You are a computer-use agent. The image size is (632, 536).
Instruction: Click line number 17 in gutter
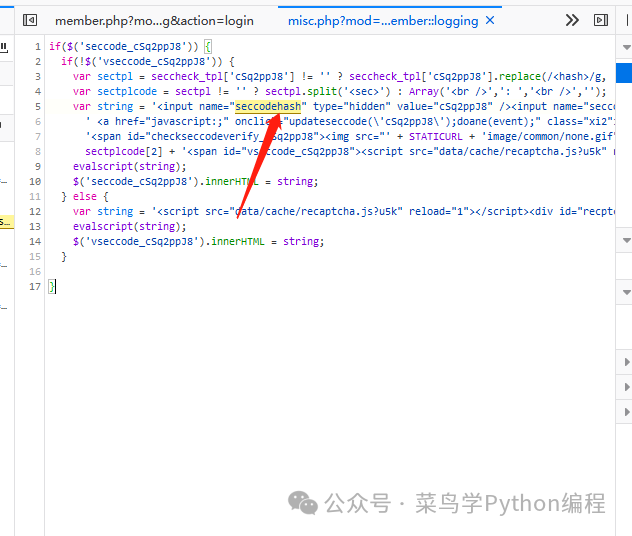point(35,287)
